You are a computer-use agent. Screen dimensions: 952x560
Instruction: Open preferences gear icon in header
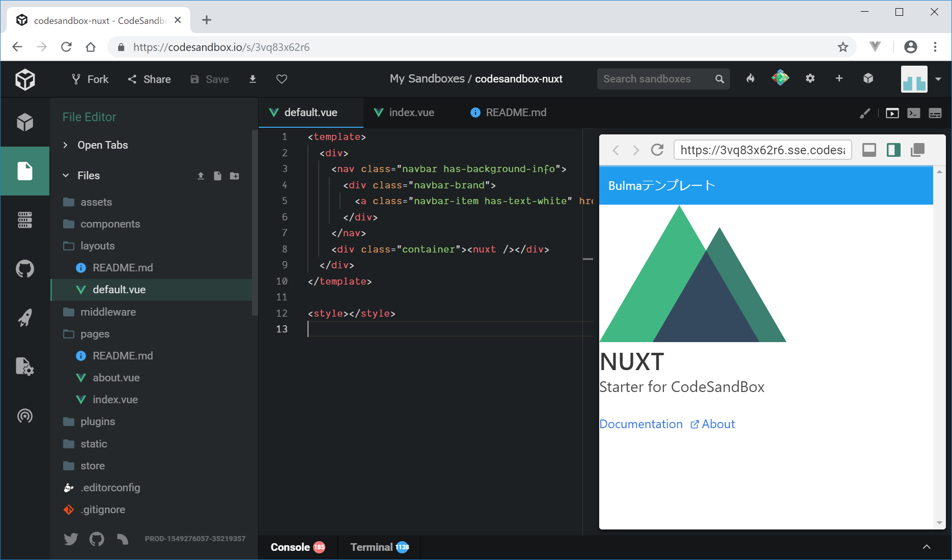coord(810,78)
